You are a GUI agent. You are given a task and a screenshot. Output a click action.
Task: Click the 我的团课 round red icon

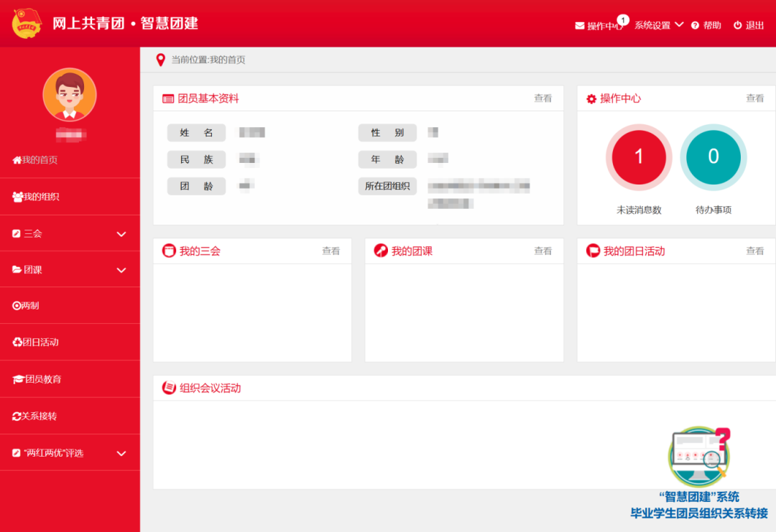tap(381, 251)
